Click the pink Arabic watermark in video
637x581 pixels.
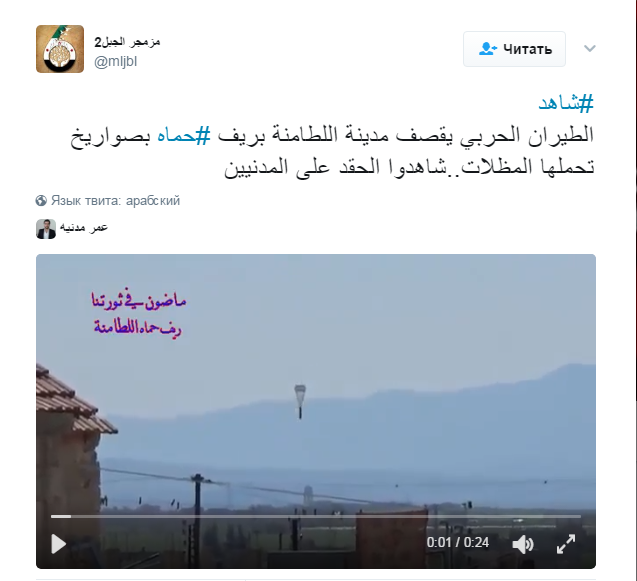pyautogui.click(x=139, y=314)
